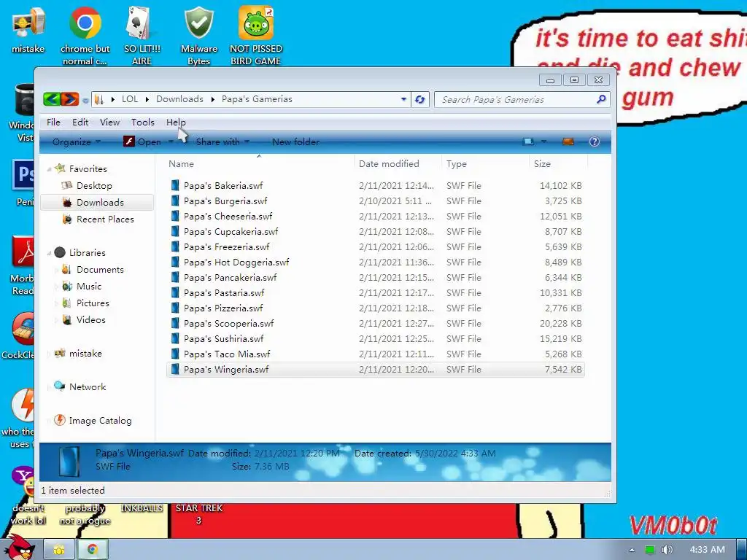Select Papa's Pancakeria.swf file icon
The image size is (747, 560).
coord(175,277)
